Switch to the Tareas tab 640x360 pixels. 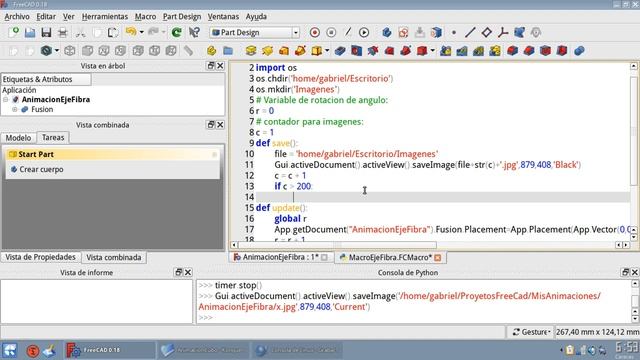point(53,138)
